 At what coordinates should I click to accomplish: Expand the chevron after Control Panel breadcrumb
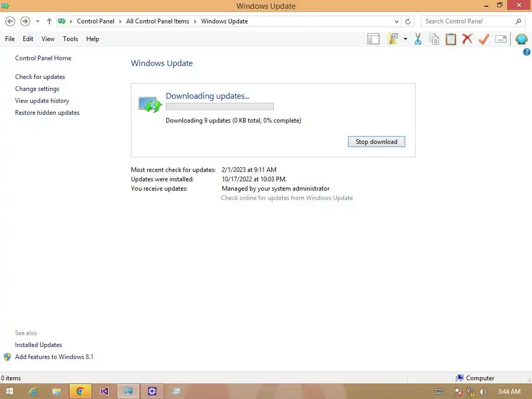pos(120,21)
